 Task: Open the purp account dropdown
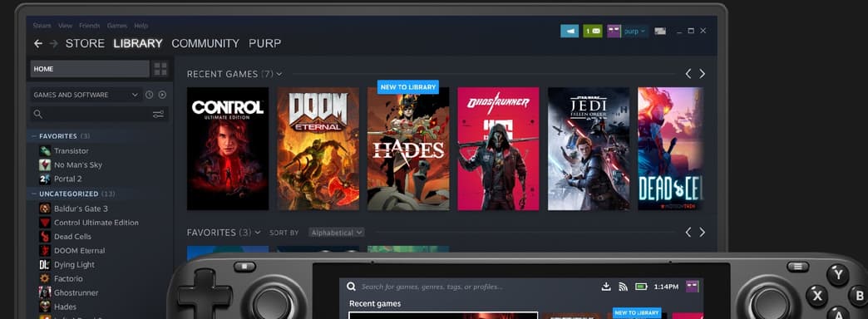[x=635, y=32]
